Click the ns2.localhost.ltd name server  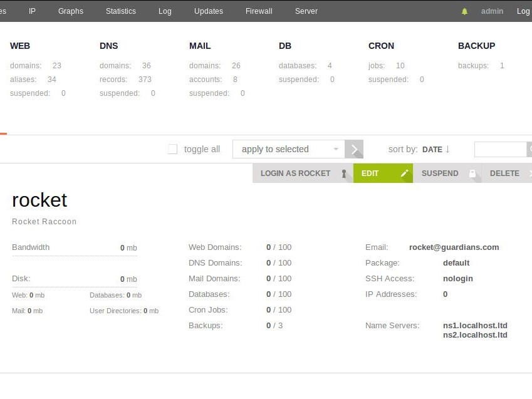(475, 335)
